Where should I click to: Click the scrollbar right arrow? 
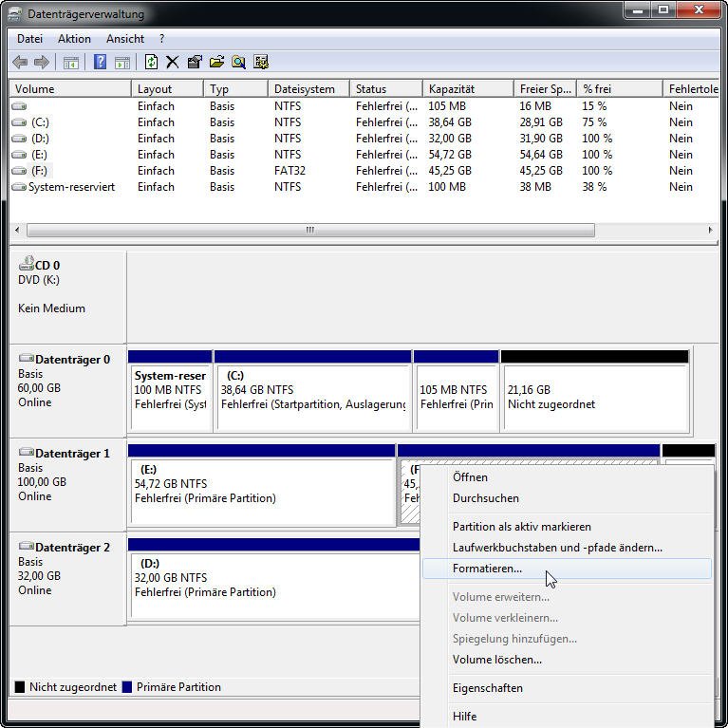[x=710, y=230]
